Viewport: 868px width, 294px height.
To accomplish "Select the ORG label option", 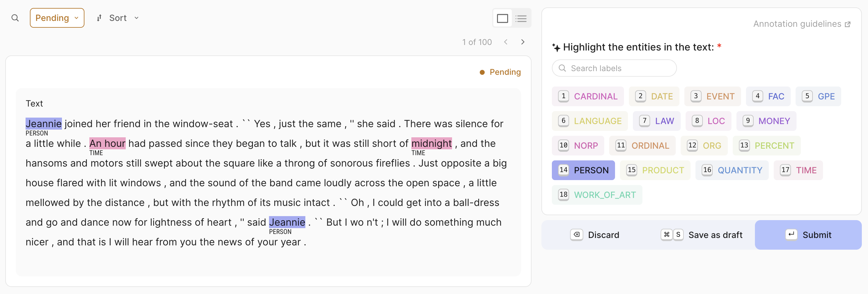I will pos(704,146).
